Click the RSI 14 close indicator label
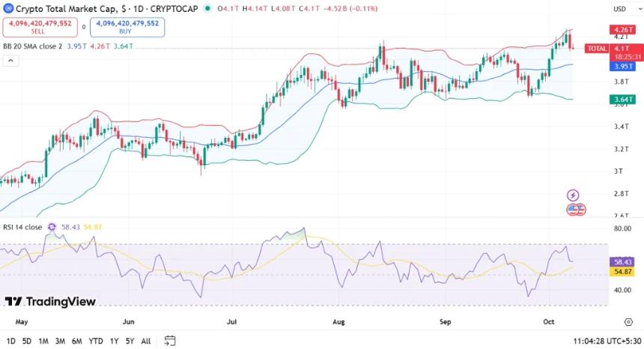The image size is (644, 349). pyautogui.click(x=23, y=227)
